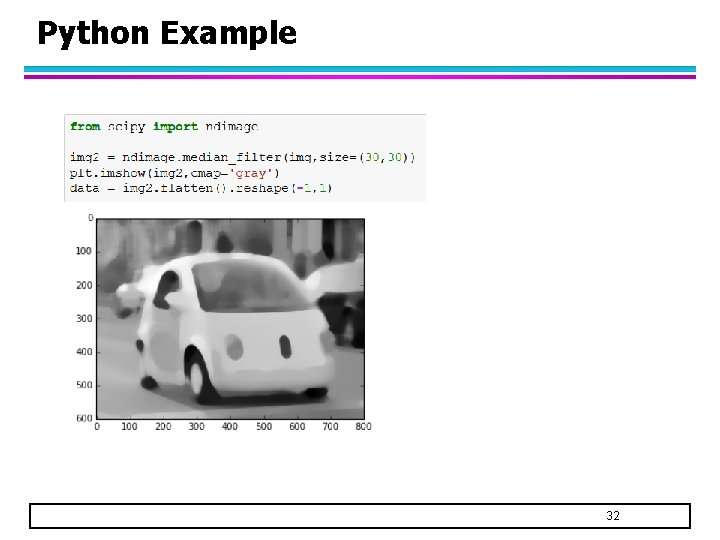Click the y-axis tick label 400
The image size is (720, 540).
pyautogui.click(x=84, y=352)
